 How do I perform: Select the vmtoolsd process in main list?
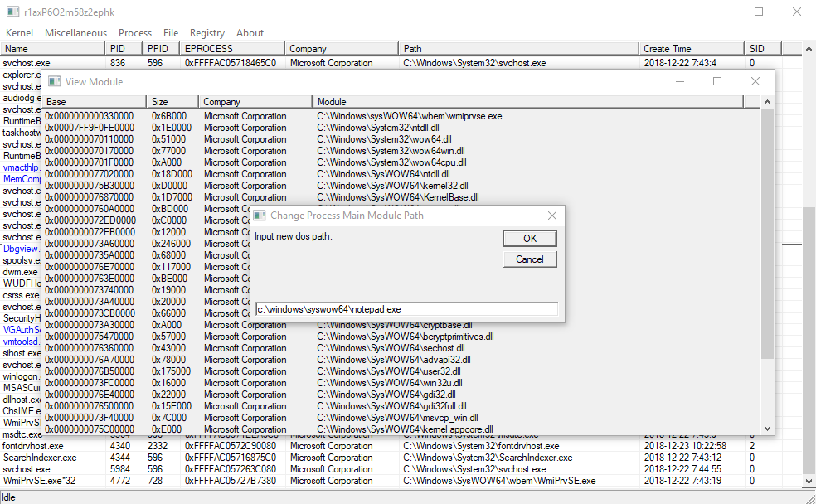(22, 342)
